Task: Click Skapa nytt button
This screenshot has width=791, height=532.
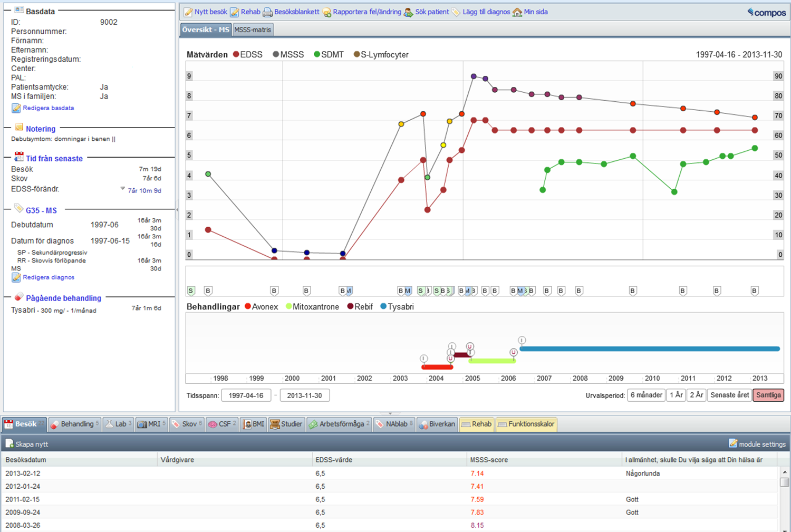Action: coord(27,444)
